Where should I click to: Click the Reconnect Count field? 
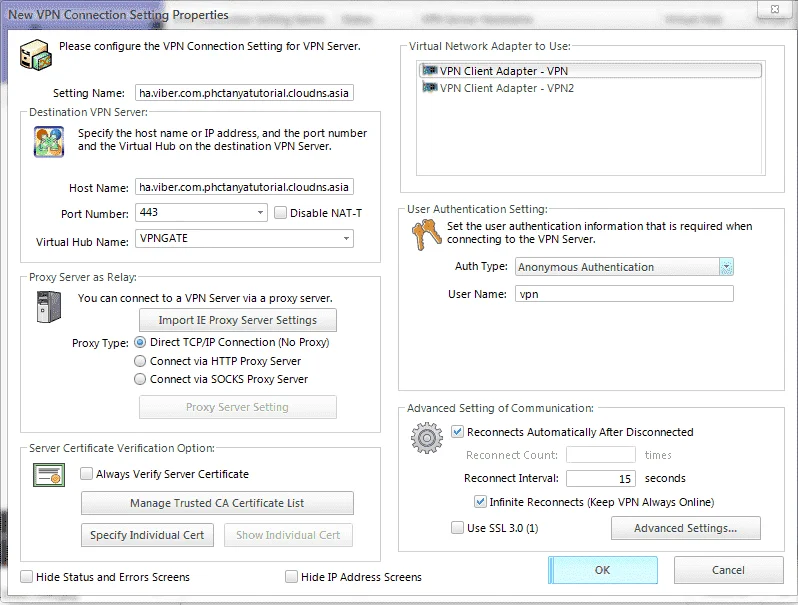[601, 454]
